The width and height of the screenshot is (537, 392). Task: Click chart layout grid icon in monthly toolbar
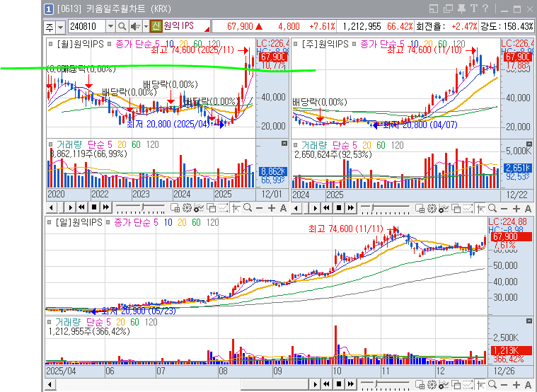point(175,207)
